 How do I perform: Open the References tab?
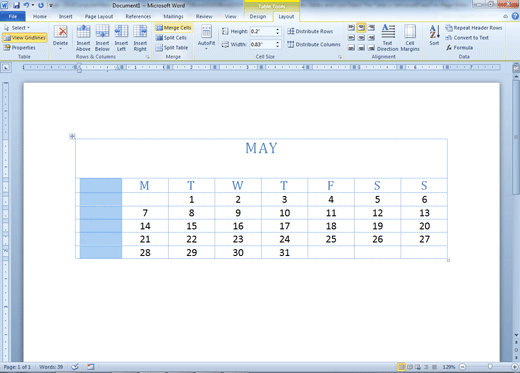click(138, 16)
